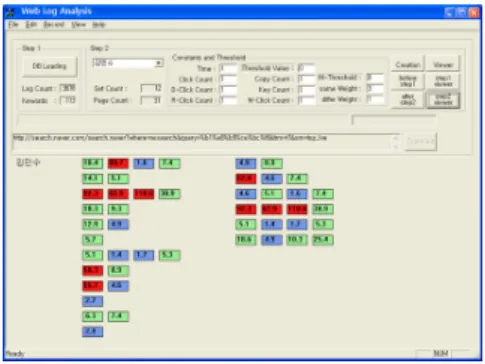Focus the Time input field

click(228, 69)
